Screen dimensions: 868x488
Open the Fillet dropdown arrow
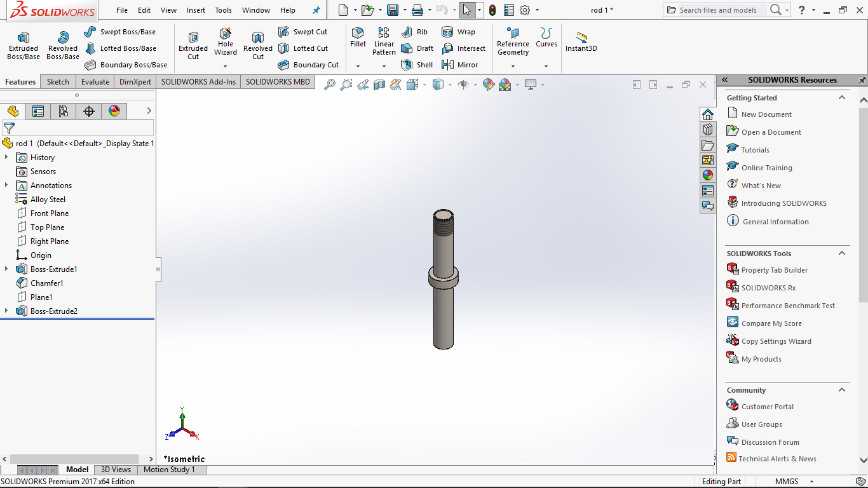(x=358, y=66)
